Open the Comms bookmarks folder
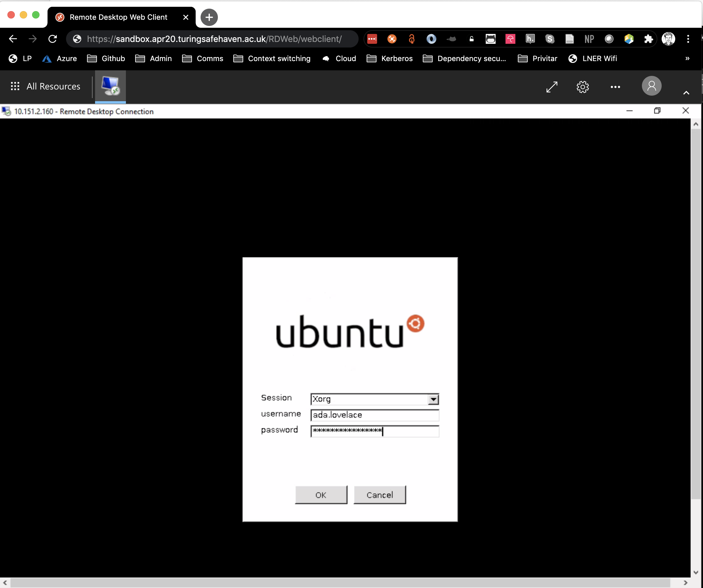The image size is (703, 588). click(202, 59)
